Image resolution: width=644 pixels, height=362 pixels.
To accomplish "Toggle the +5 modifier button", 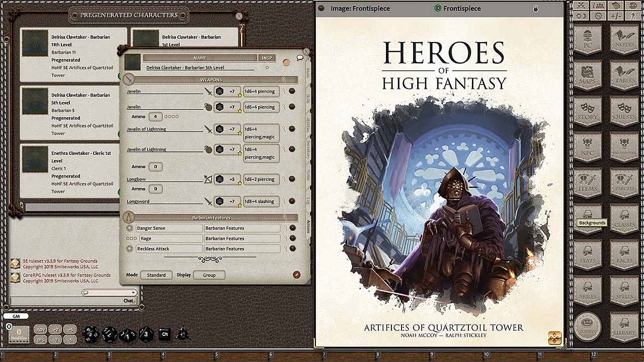I will pos(70,330).
